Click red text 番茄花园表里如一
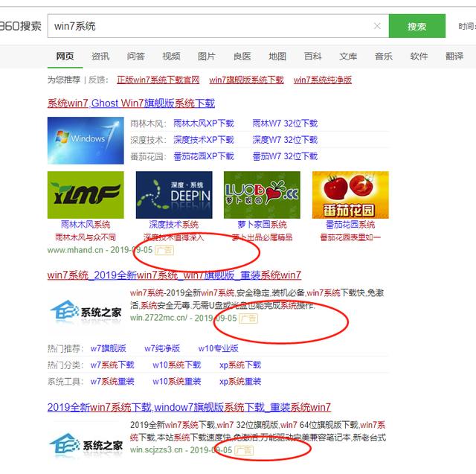This screenshot has width=476, height=474. point(350,237)
